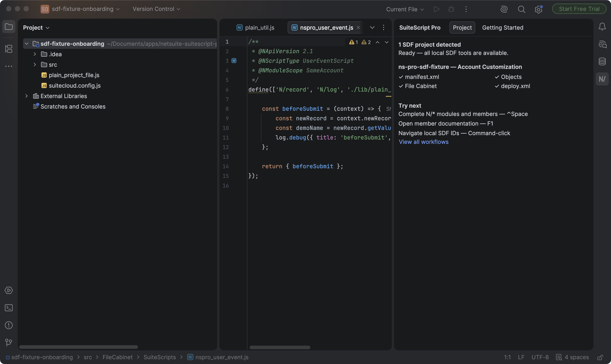Open IDE Settings gear icon
This screenshot has height=364, width=611.
tap(538, 10)
